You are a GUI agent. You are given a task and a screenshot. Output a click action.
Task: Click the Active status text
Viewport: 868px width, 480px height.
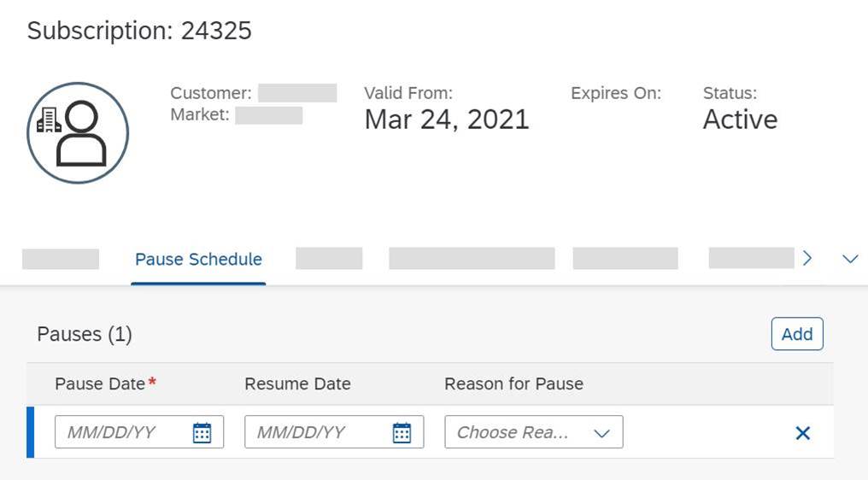[x=740, y=120]
